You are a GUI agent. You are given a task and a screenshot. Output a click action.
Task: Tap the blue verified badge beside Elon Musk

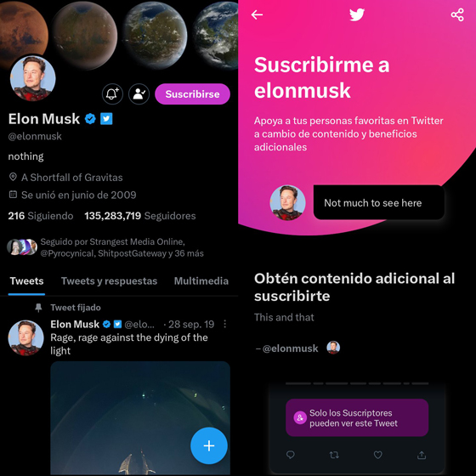pyautogui.click(x=90, y=119)
